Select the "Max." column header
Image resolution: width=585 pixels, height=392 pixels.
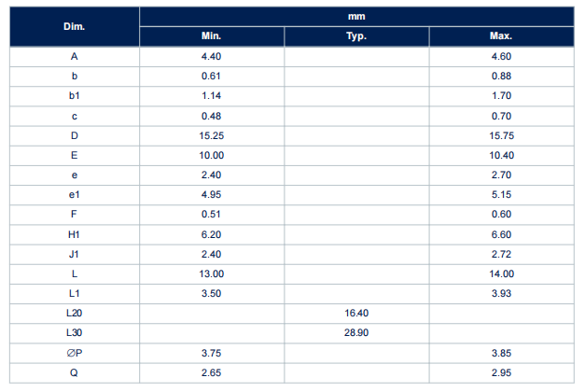pos(501,36)
